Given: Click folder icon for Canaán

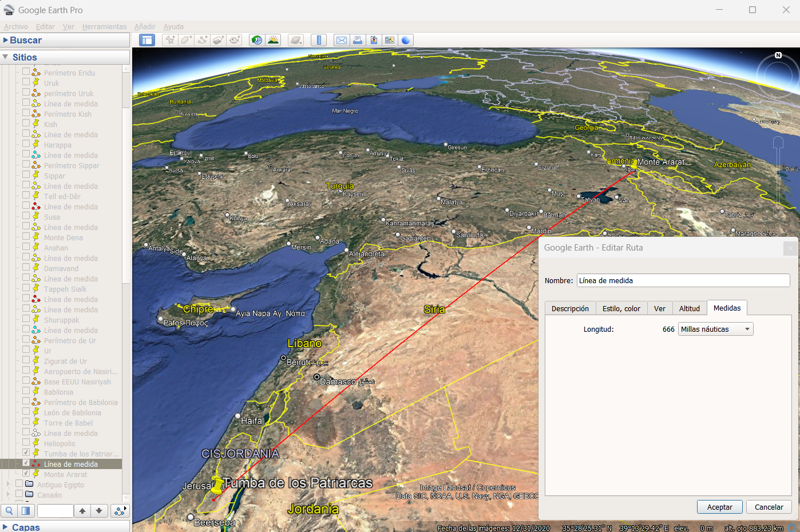Looking at the screenshot, I should click(29, 495).
